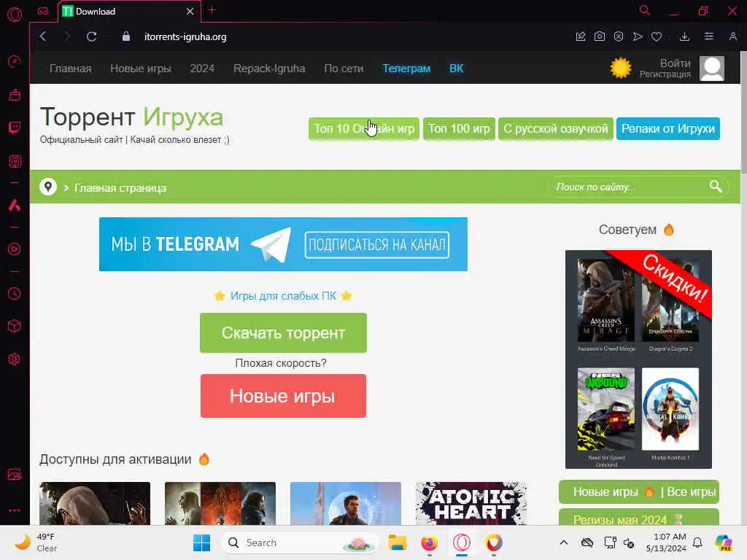Open the Twitch icon in sidebar

(x=15, y=128)
